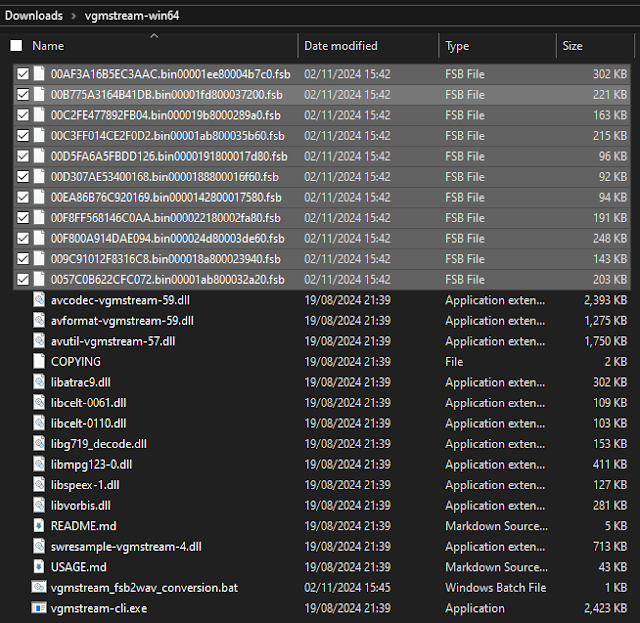Click the USAGE.md markdown file icon
The height and width of the screenshot is (623, 640).
39,567
